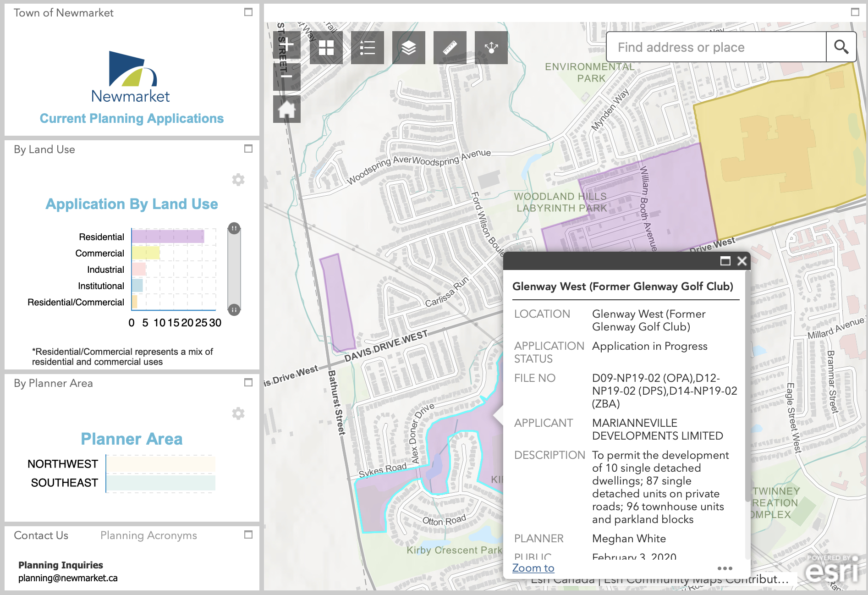The height and width of the screenshot is (595, 868).
Task: Focus the Find address or place field
Action: [716, 47]
